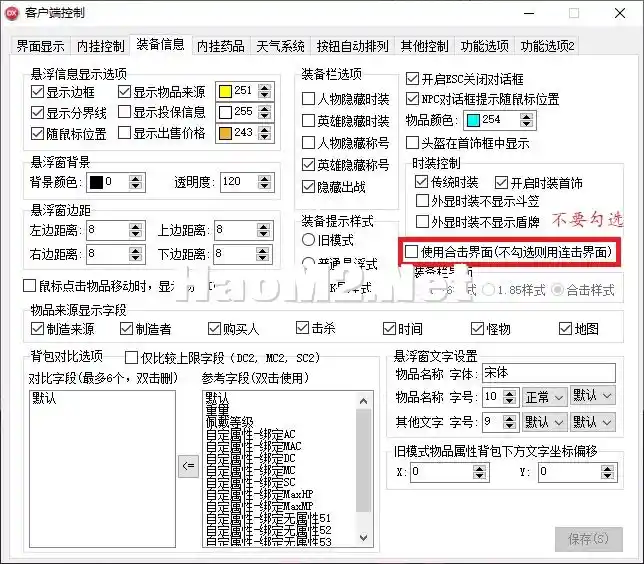Uncheck 显示物品来源 option

161,92
